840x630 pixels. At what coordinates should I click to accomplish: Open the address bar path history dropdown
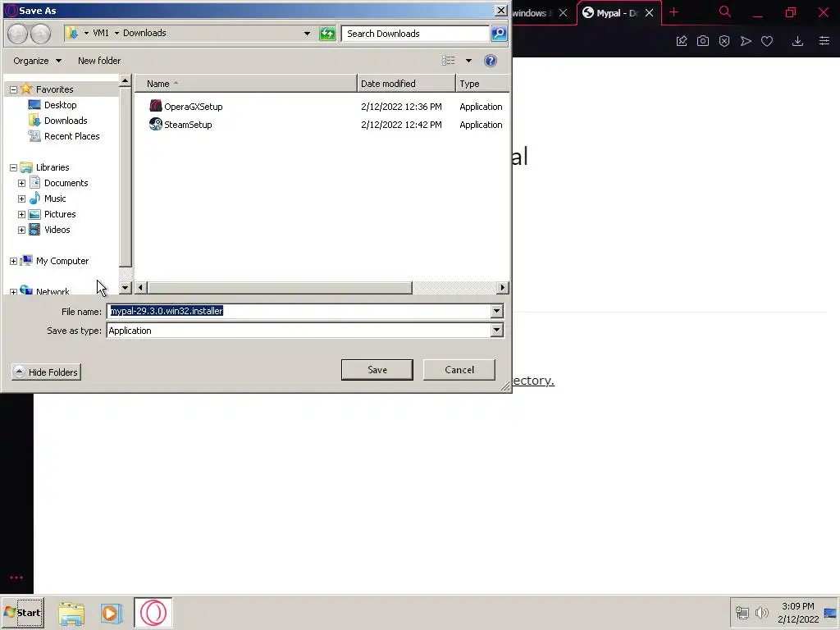click(x=307, y=33)
